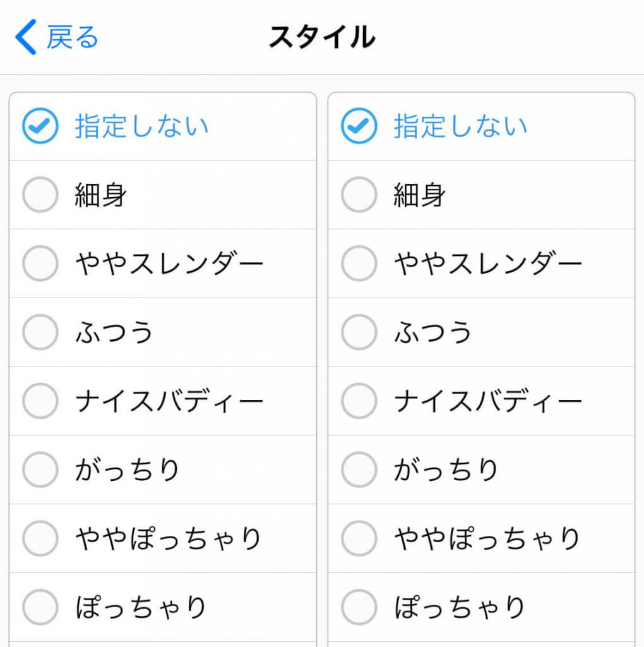This screenshot has height=647, width=644.
Task: Tap the 指定しない label text in left list
Action: tap(141, 126)
